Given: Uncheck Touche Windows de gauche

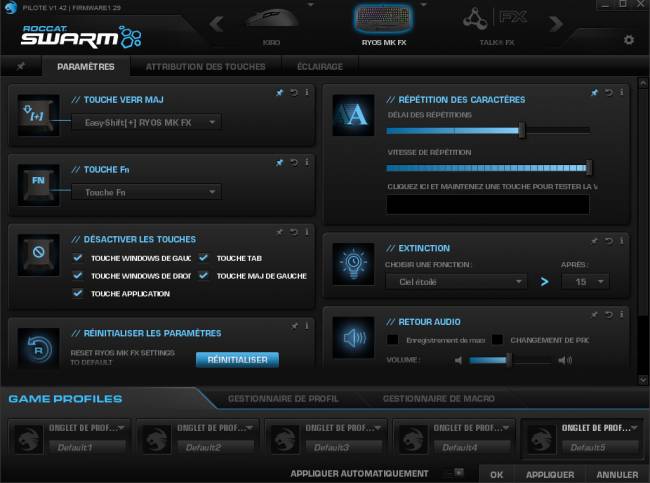Looking at the screenshot, I should [x=78, y=258].
